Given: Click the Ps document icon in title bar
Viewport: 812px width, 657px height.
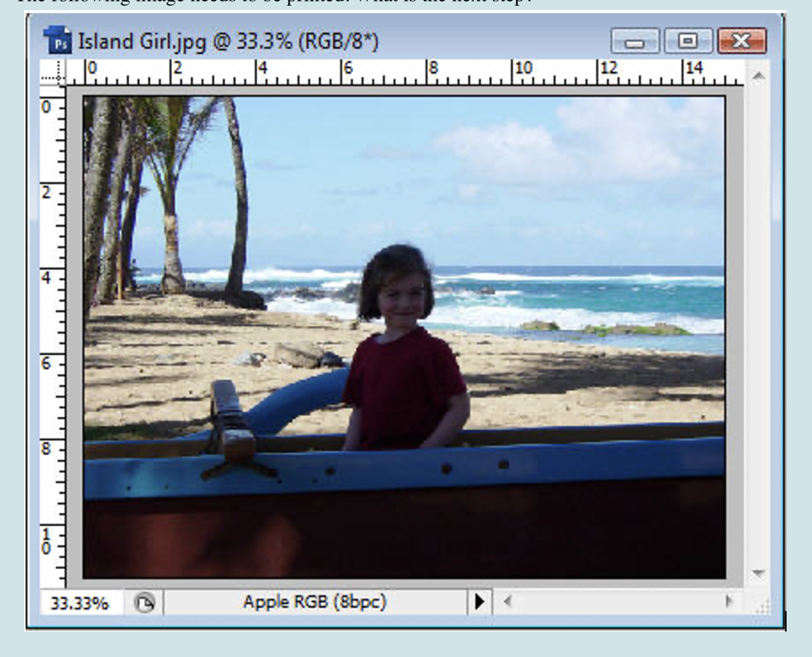Looking at the screenshot, I should coord(58,42).
